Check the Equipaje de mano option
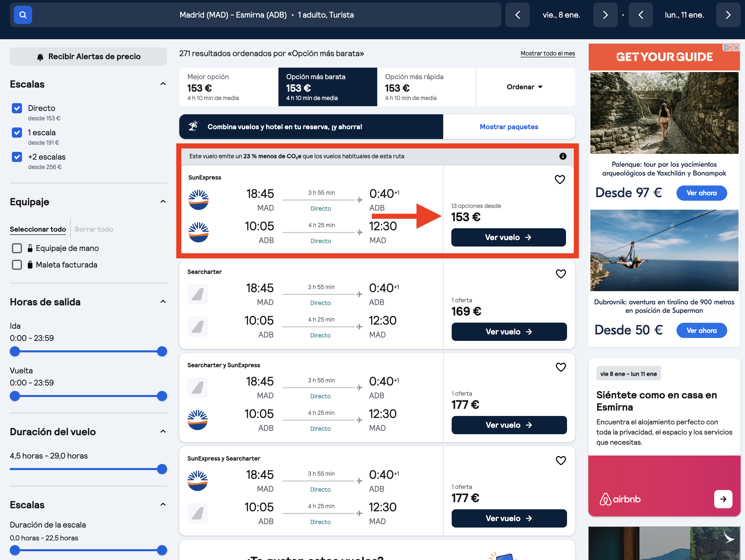The height and width of the screenshot is (560, 745). point(17,248)
